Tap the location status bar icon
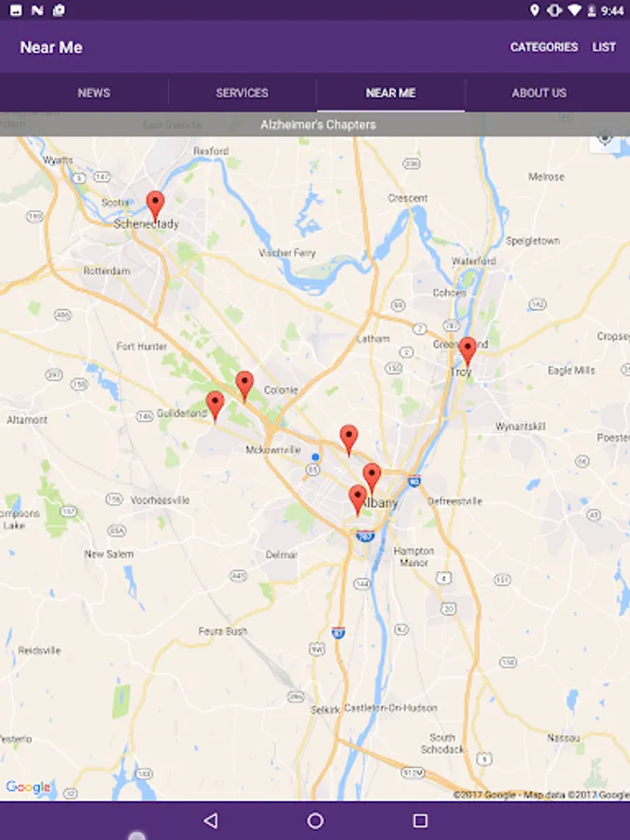630x840 pixels. click(534, 10)
